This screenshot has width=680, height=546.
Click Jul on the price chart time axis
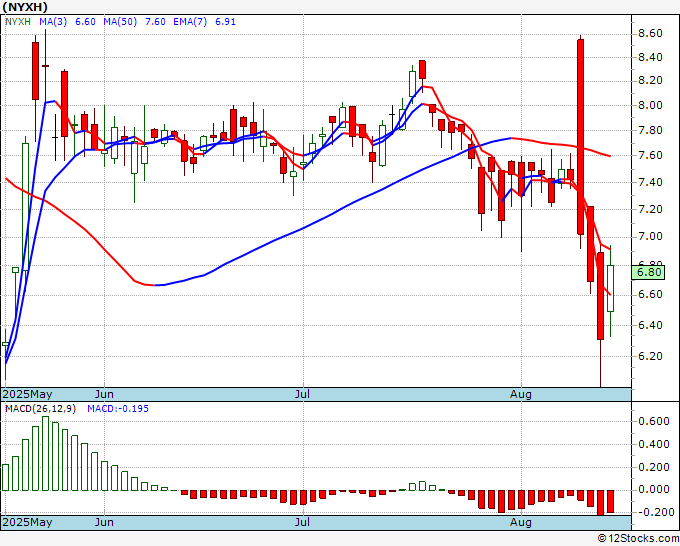(302, 394)
